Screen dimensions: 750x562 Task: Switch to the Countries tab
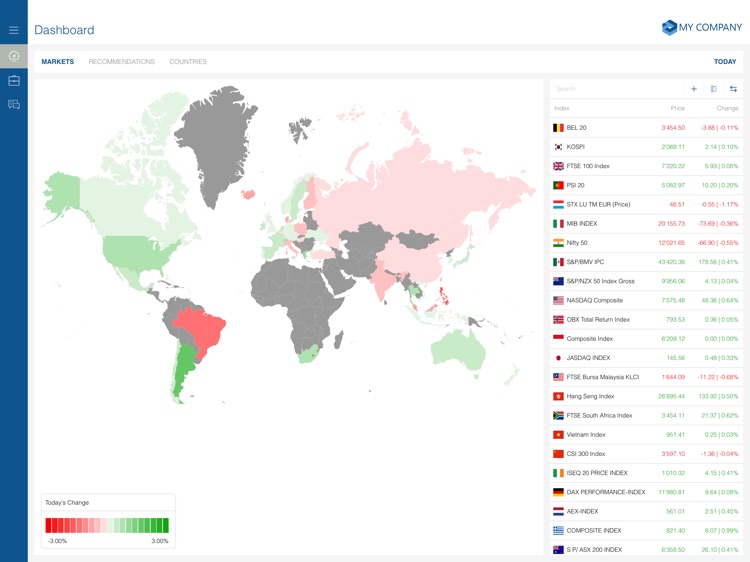(188, 62)
